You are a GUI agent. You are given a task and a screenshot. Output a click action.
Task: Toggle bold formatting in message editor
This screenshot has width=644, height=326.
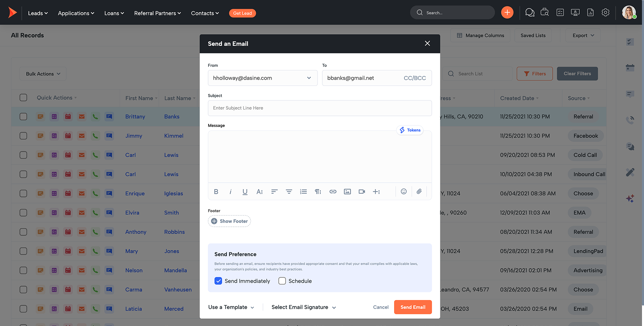pos(216,192)
